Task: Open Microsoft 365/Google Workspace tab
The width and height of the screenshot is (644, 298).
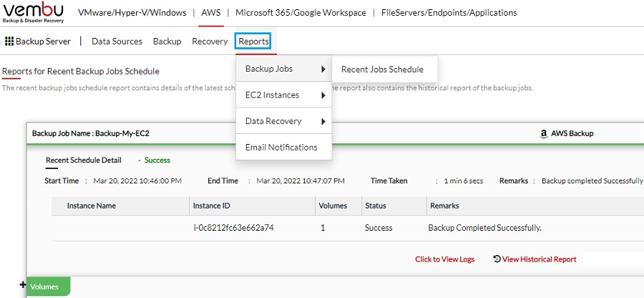Action: 301,13
